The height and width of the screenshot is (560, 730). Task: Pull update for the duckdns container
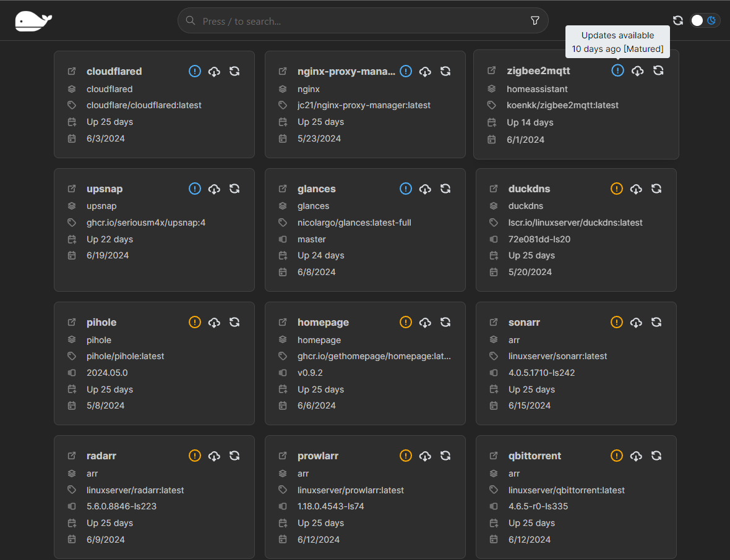636,189
